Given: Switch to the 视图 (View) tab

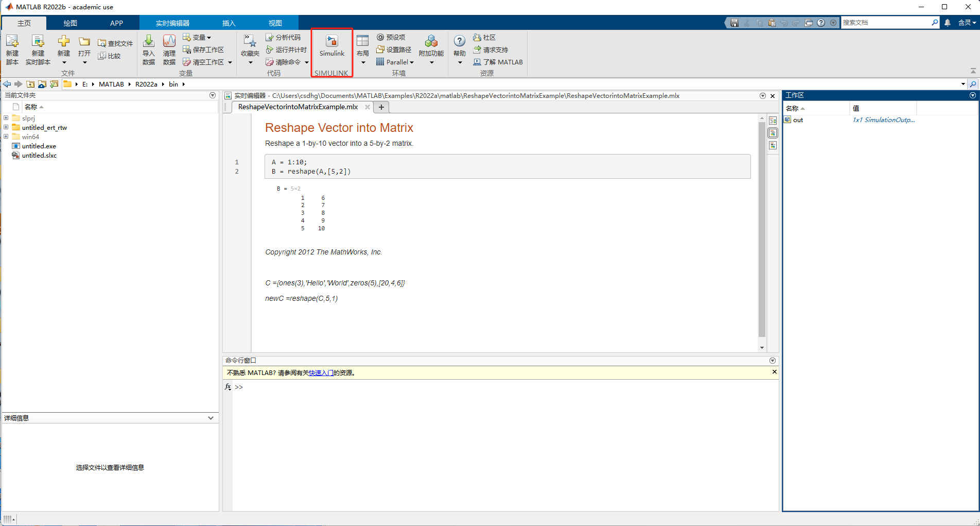Looking at the screenshot, I should pos(275,23).
